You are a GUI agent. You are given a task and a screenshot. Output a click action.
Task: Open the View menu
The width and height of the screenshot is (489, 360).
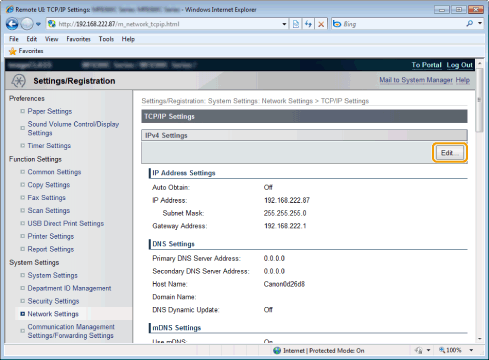point(51,39)
